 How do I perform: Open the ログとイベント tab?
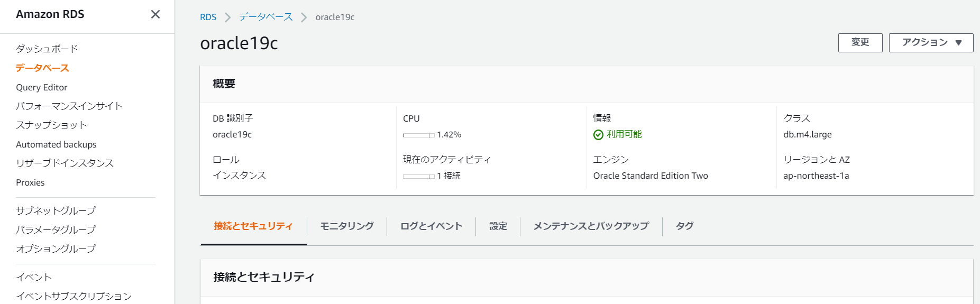coord(432,226)
